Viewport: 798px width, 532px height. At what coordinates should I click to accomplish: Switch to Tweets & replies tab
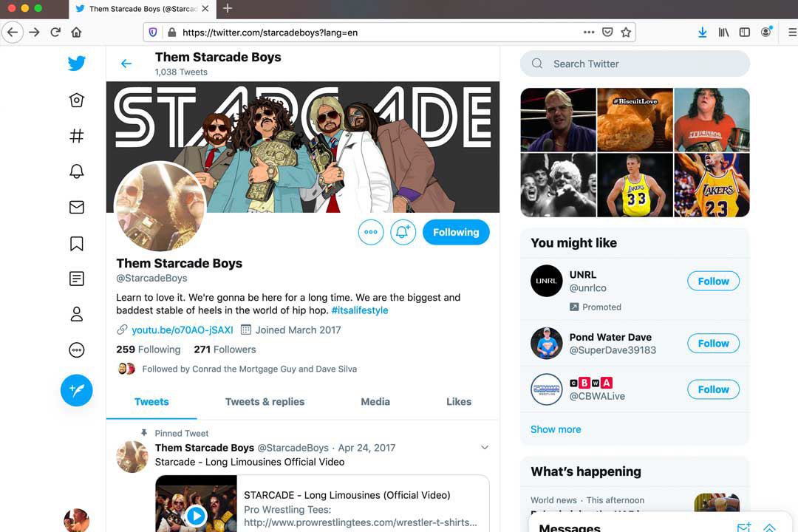tap(265, 402)
